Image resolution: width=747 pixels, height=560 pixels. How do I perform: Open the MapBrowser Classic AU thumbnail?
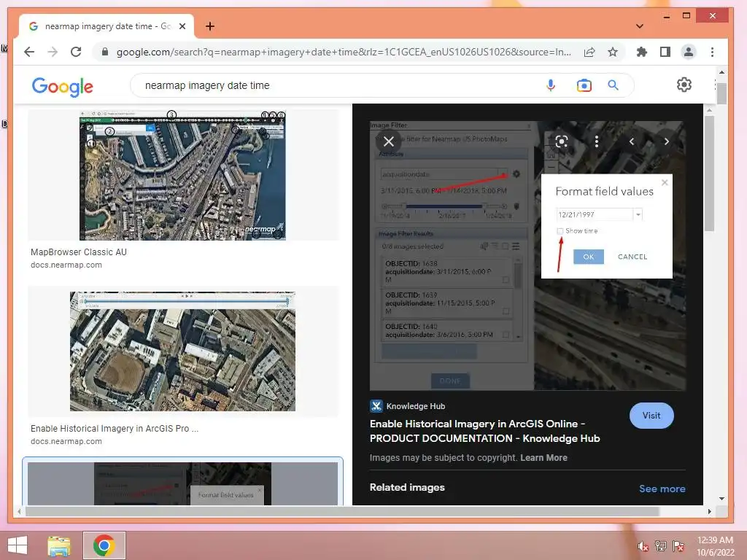point(182,175)
